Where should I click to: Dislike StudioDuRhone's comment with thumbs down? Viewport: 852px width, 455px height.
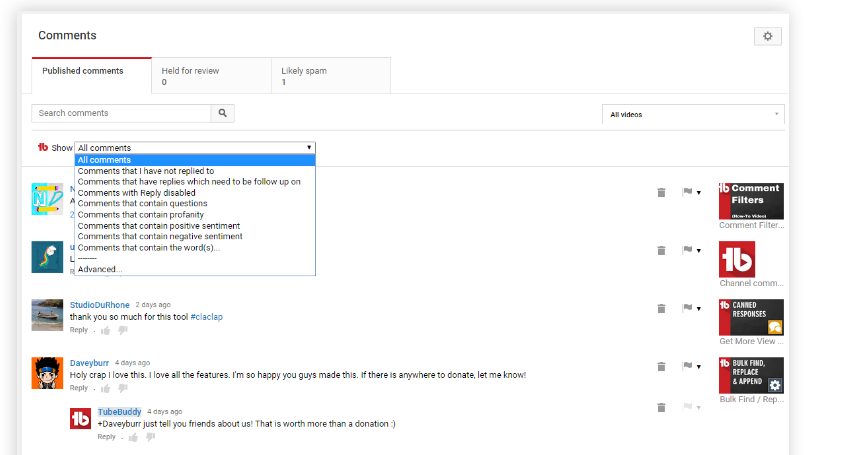[x=123, y=331]
